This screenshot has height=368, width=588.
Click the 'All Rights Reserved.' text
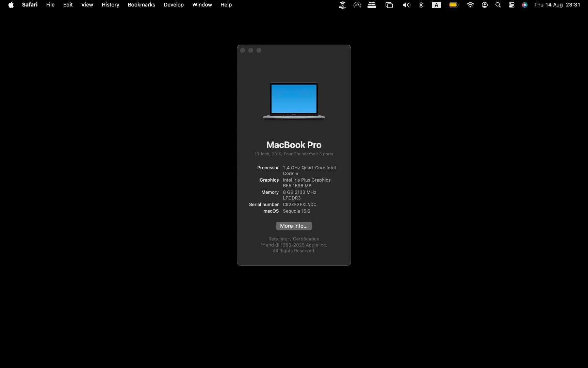point(294,251)
